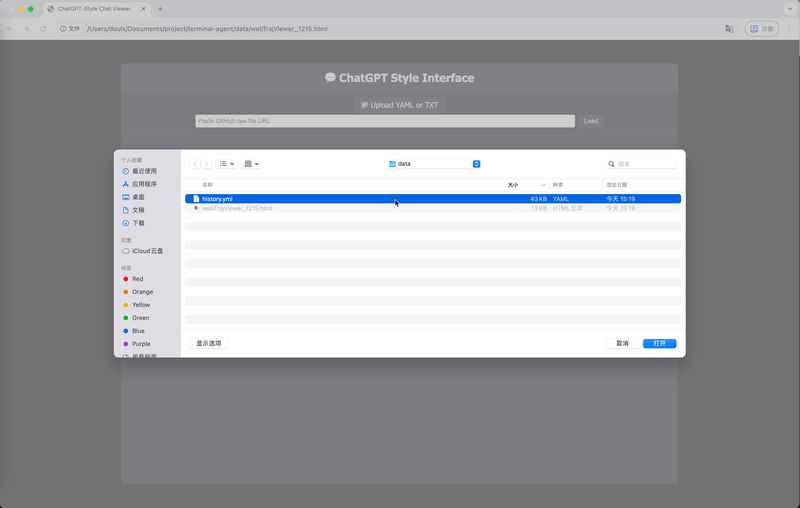Open a new browser tab
The height and width of the screenshot is (508, 800).
point(160,9)
